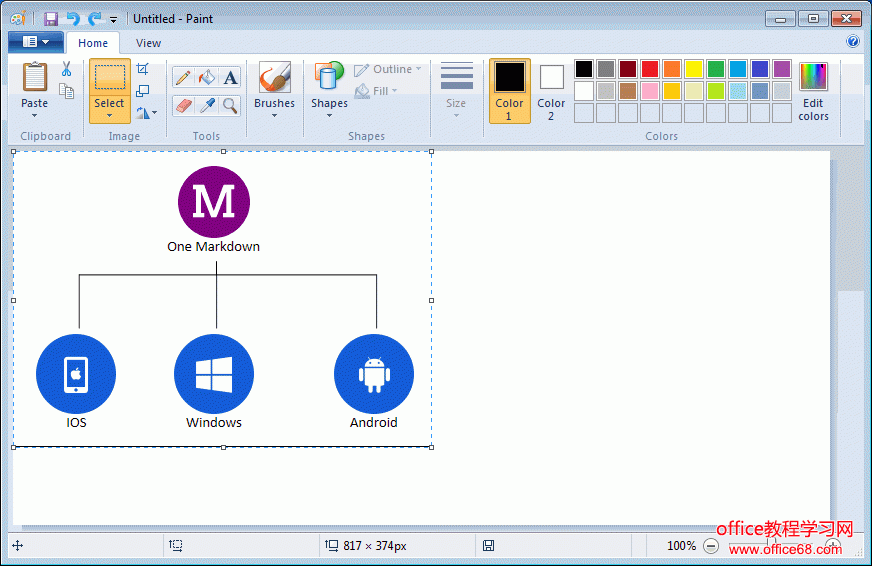Viewport: 872px width, 566px height.
Task: Cut the selection using the scissors icon
Action: tap(66, 69)
